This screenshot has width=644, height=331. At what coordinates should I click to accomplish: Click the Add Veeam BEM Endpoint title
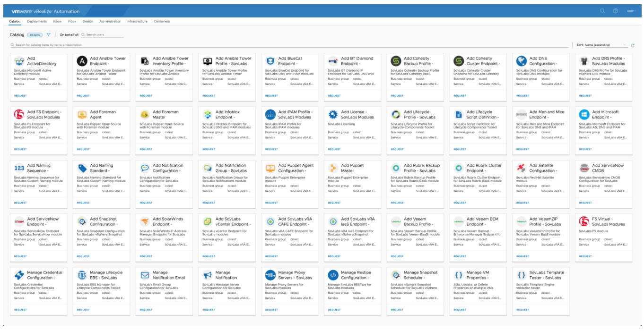point(482,221)
